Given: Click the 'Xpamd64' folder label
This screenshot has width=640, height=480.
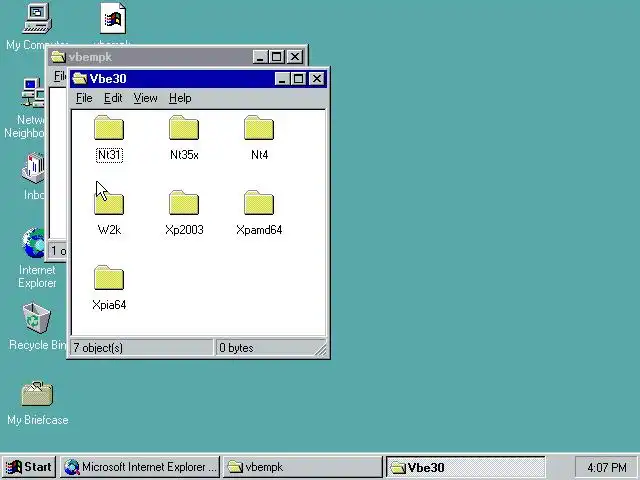Looking at the screenshot, I should click(x=259, y=230).
